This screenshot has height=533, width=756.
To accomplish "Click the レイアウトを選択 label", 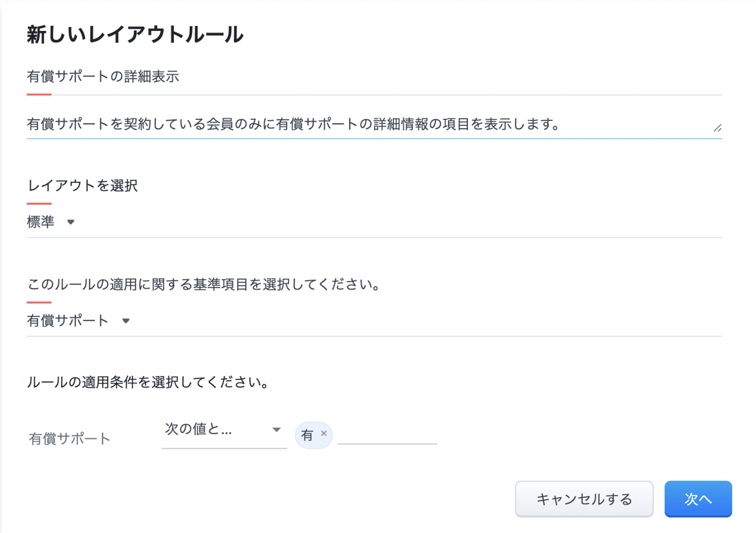I will click(83, 186).
